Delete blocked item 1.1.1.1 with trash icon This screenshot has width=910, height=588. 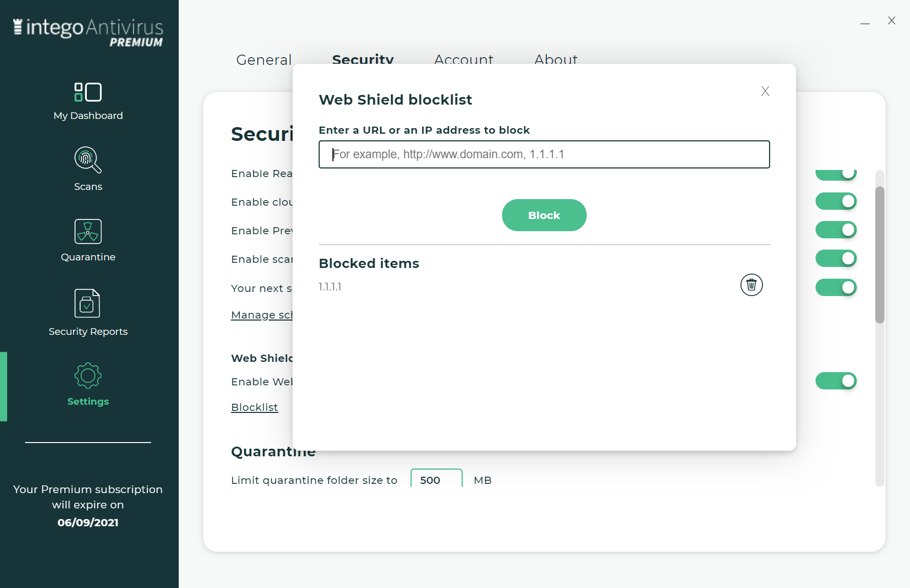pos(751,285)
